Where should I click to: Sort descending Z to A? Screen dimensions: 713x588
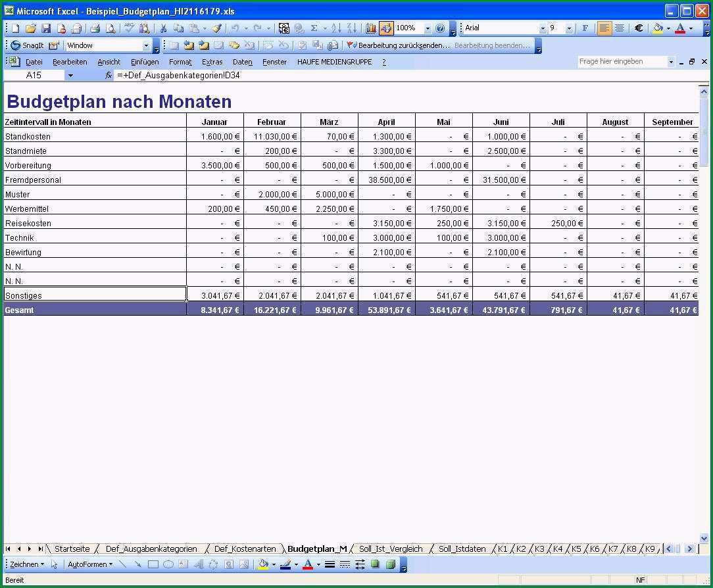[x=351, y=28]
